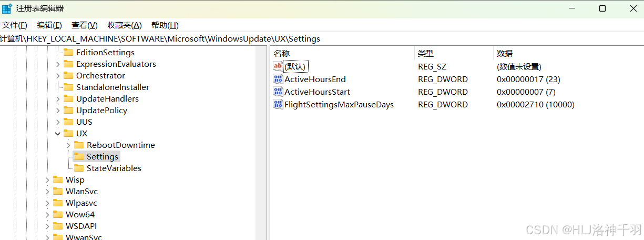Image resolution: width=644 pixels, height=240 pixels.
Task: Expand the RebootDowntime tree node
Action: click(x=68, y=145)
